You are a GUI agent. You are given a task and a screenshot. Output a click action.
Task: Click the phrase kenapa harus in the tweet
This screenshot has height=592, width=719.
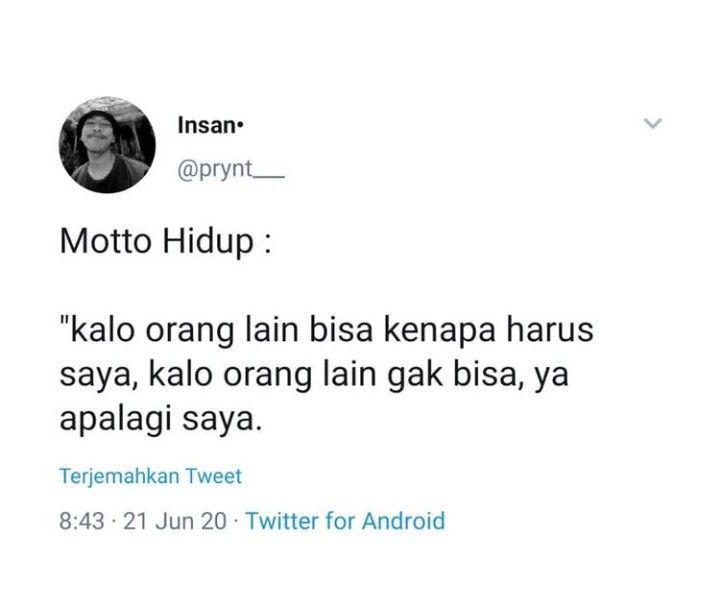pyautogui.click(x=488, y=331)
